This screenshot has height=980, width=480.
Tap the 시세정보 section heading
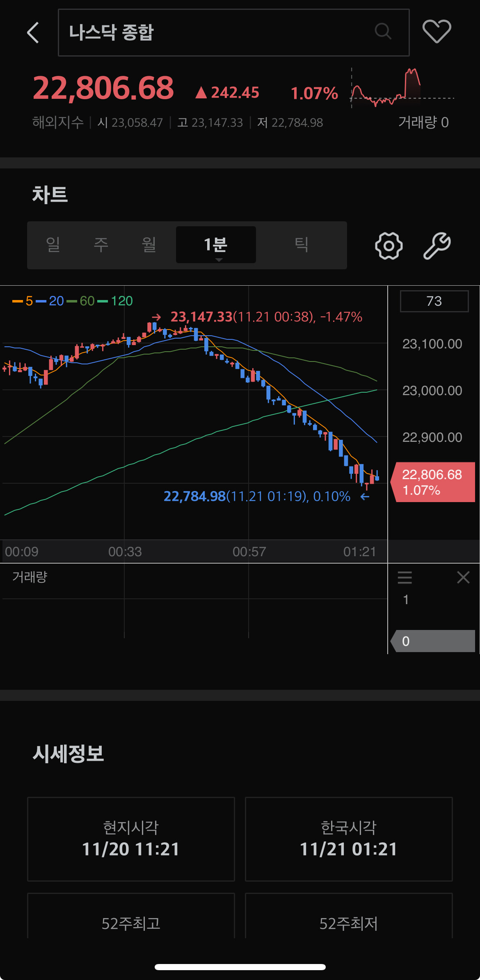[68, 754]
